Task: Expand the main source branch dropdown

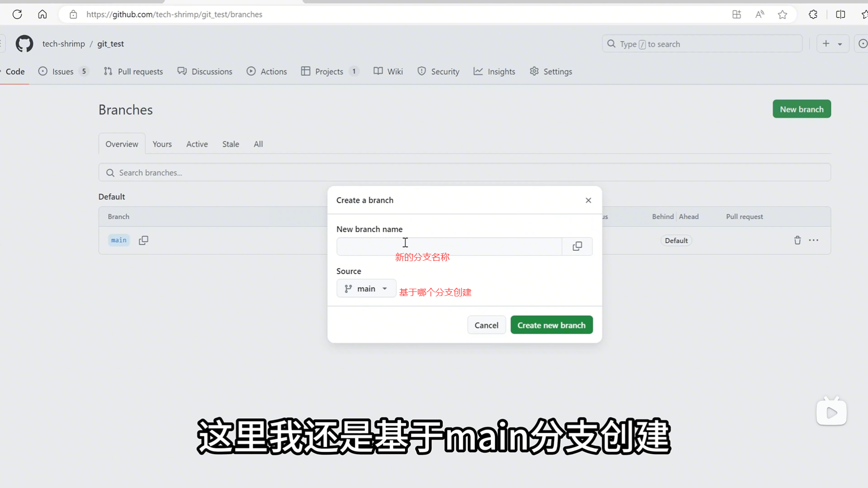Action: click(366, 289)
